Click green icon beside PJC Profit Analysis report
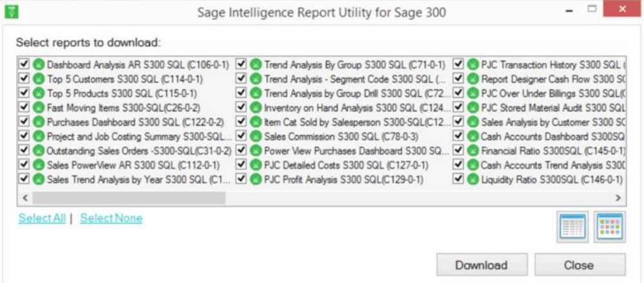The width and height of the screenshot is (644, 283). [x=256, y=179]
